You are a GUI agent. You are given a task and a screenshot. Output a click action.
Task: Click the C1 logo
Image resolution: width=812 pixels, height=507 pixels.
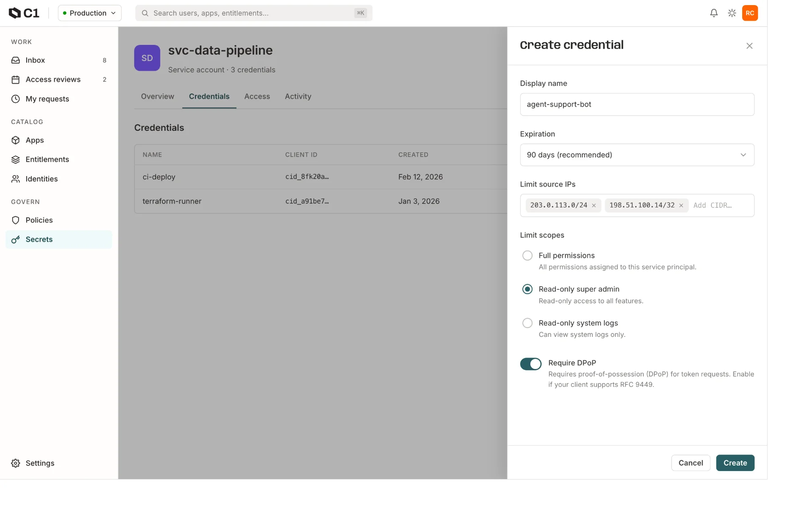24,13
